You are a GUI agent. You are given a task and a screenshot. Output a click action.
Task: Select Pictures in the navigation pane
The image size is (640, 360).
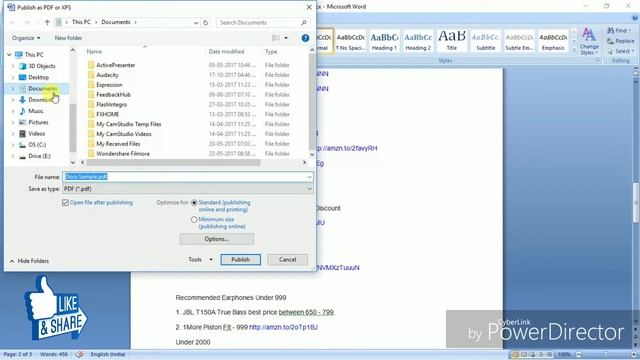tap(38, 122)
